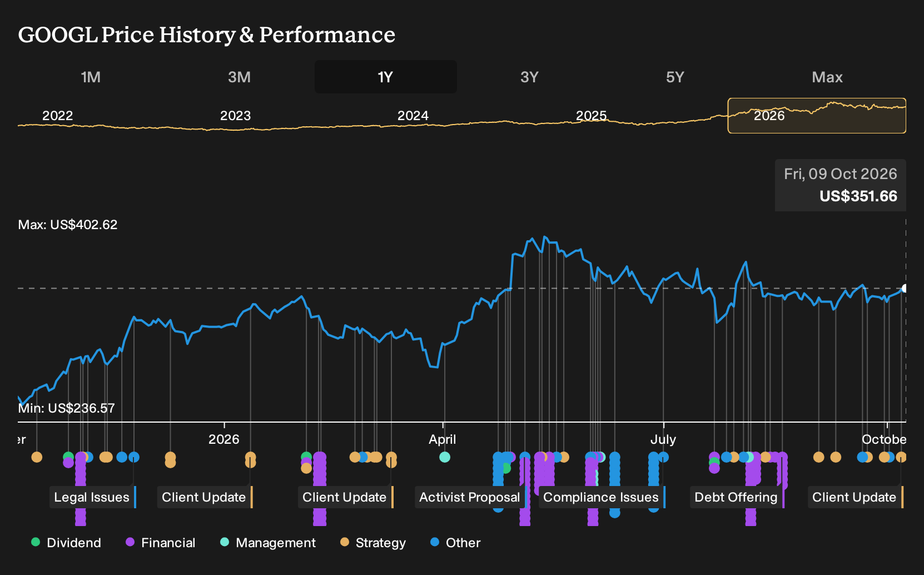Click the Max: US$402.62 label
924x575 pixels.
(x=68, y=225)
